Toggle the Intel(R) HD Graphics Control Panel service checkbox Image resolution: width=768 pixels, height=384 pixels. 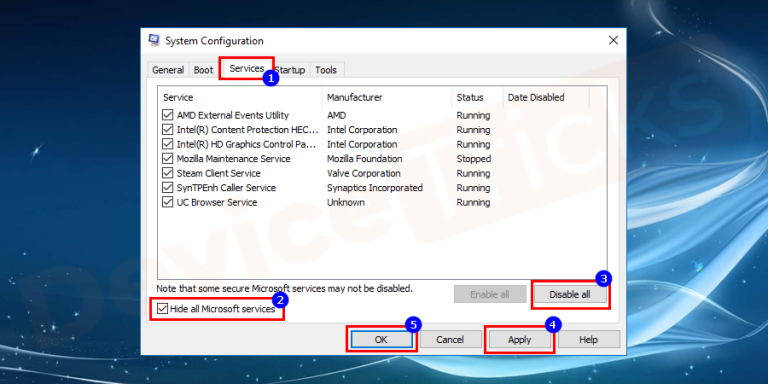(168, 144)
